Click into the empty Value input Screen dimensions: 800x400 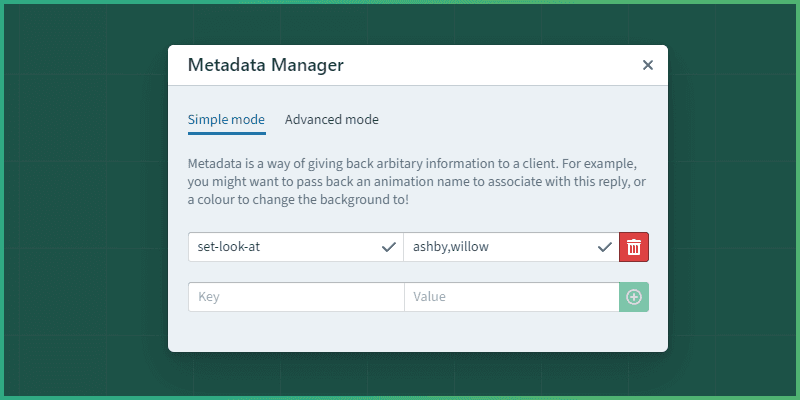[x=510, y=297]
